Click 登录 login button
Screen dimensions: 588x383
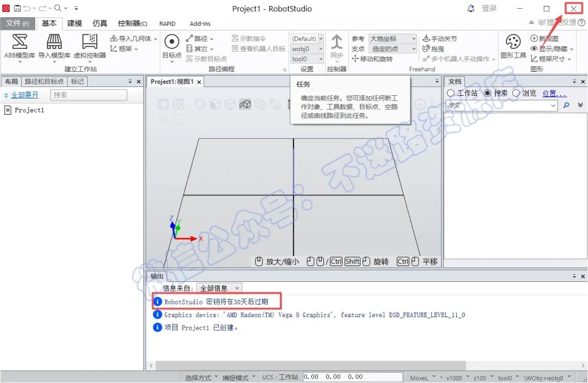point(489,8)
